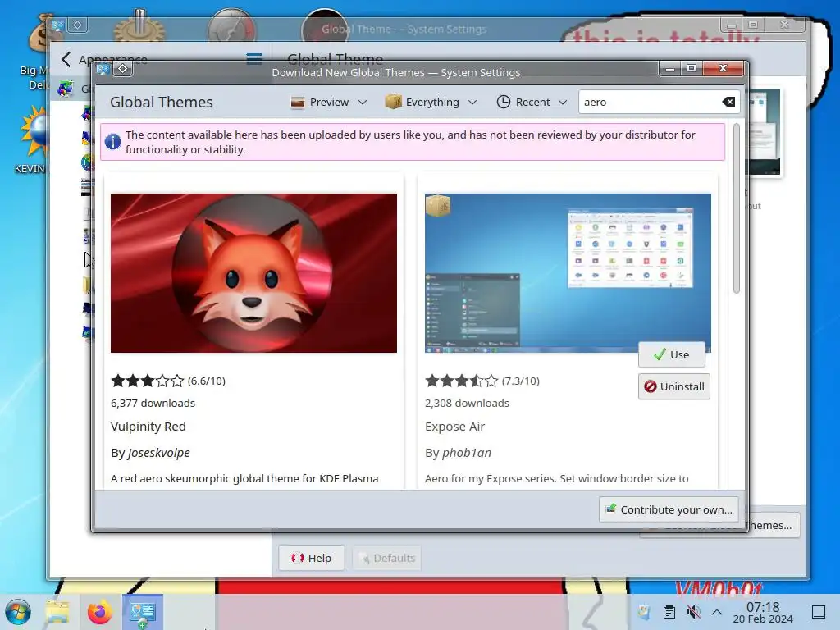Click the info icon in warning banner

point(112,142)
